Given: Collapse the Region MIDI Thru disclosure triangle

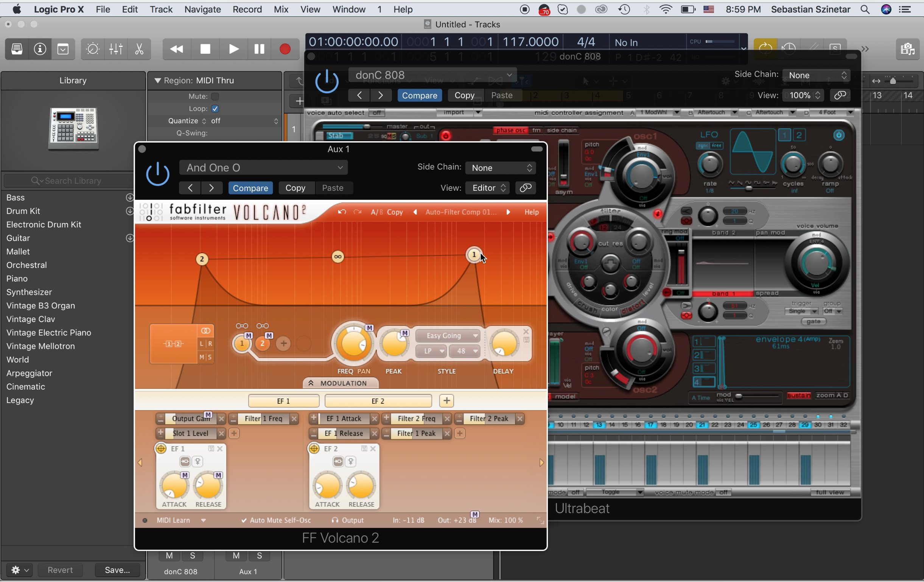Looking at the screenshot, I should click(157, 81).
